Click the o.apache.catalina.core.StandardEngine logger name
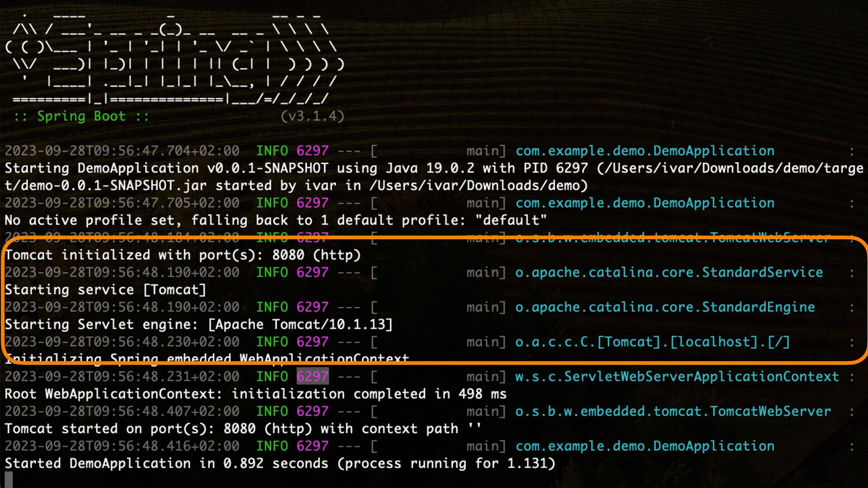868x488 pixels. click(665, 307)
